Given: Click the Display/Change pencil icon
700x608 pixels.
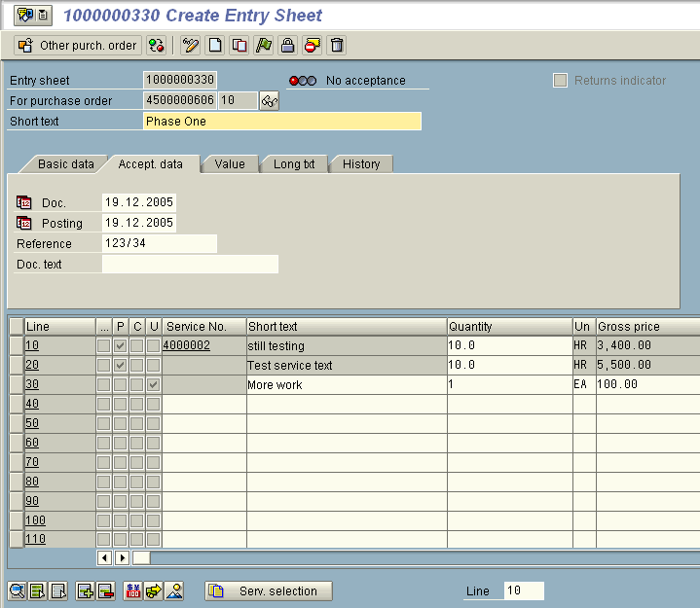Looking at the screenshot, I should pos(191,46).
